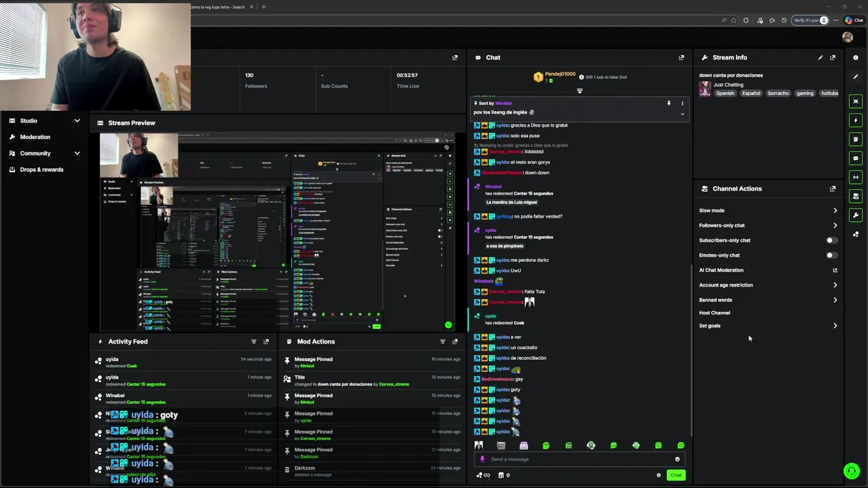Open browser settings and more menu
This screenshot has width=868, height=488.
(835, 20)
